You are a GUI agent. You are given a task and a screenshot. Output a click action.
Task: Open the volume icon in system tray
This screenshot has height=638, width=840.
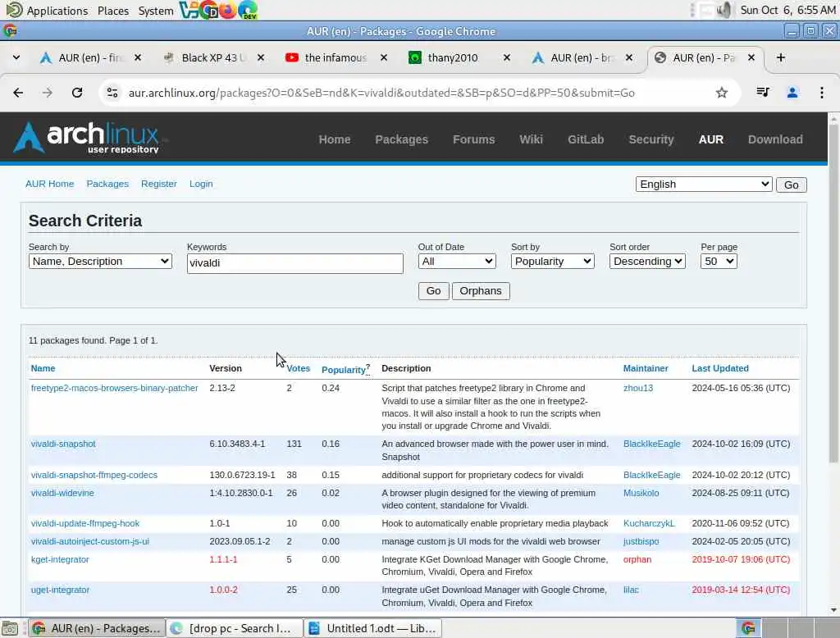pyautogui.click(x=725, y=10)
